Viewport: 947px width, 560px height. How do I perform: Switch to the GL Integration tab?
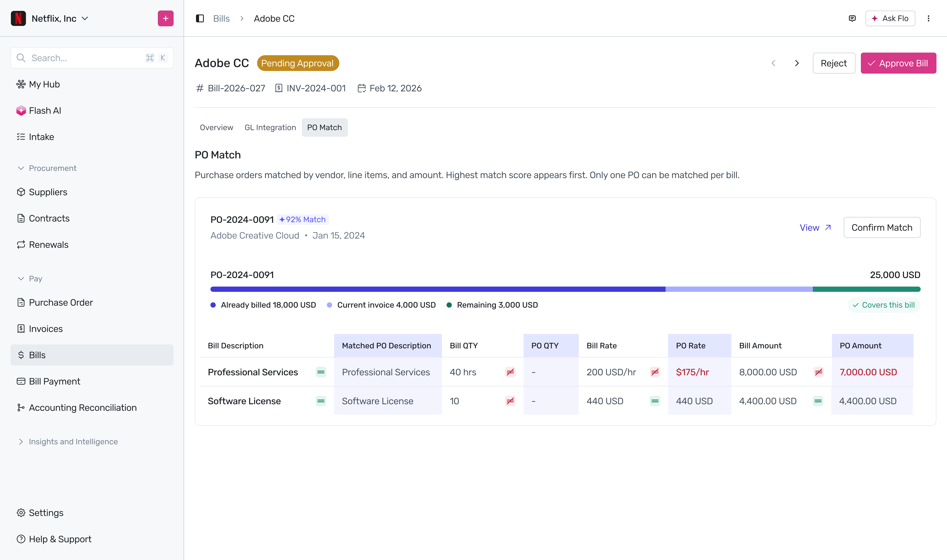(270, 128)
